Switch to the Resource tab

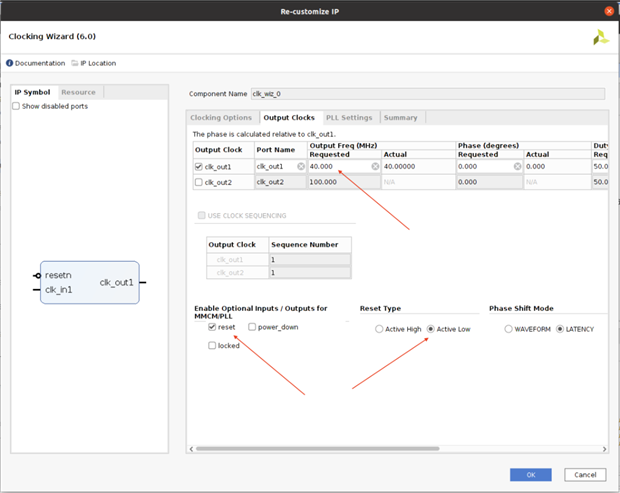coord(78,92)
